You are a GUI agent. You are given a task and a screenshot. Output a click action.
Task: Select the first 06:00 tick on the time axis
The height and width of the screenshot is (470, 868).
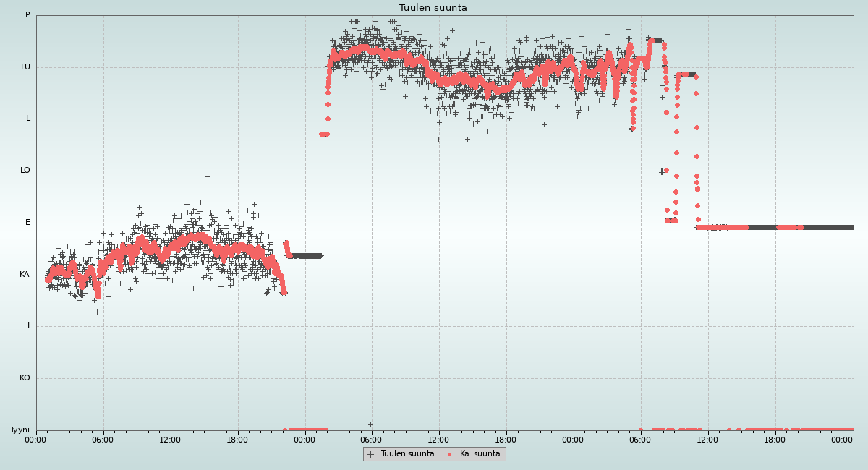(103, 440)
